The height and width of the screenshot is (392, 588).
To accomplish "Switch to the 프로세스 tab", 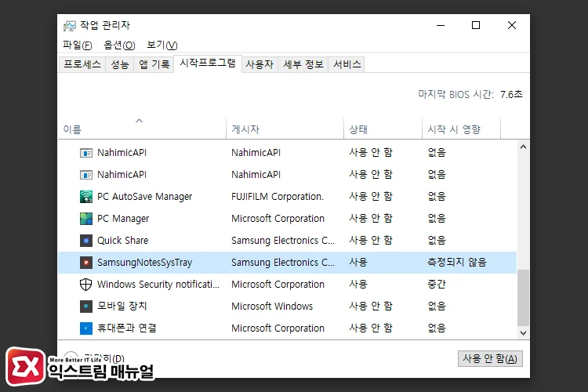I will 82,64.
